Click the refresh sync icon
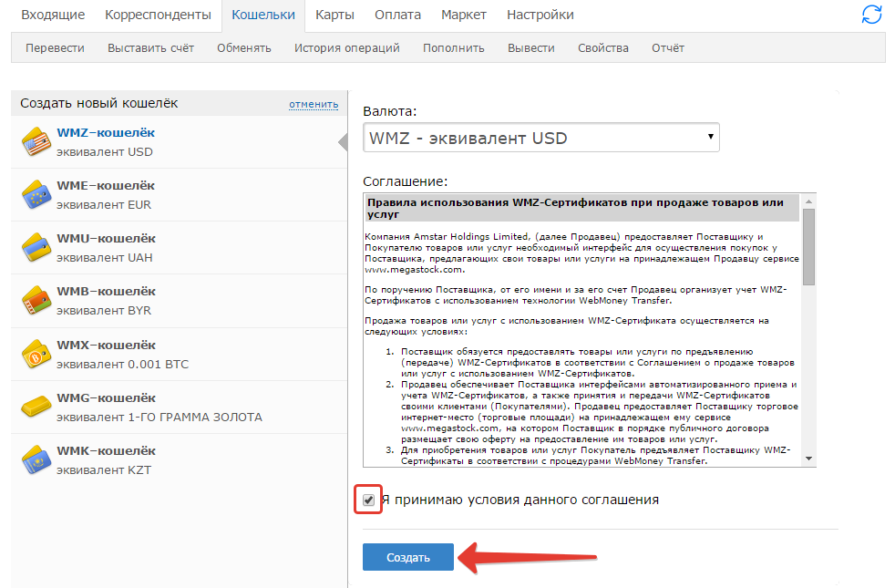Viewport: 895px width, 588px height. pyautogui.click(x=871, y=15)
